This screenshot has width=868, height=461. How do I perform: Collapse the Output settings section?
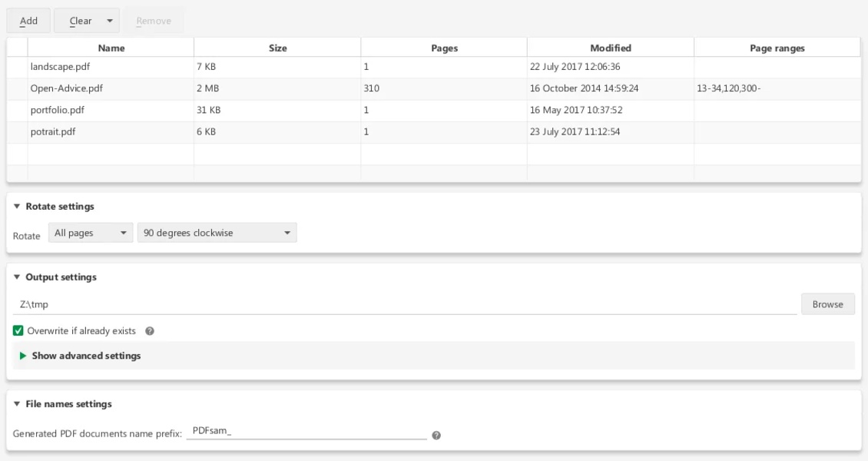[18, 277]
